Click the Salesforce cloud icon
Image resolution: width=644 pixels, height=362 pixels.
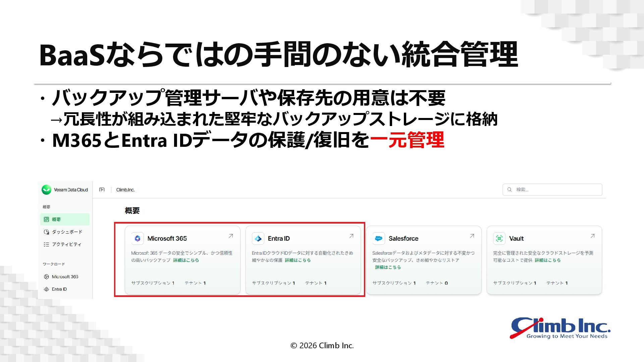[x=379, y=238]
